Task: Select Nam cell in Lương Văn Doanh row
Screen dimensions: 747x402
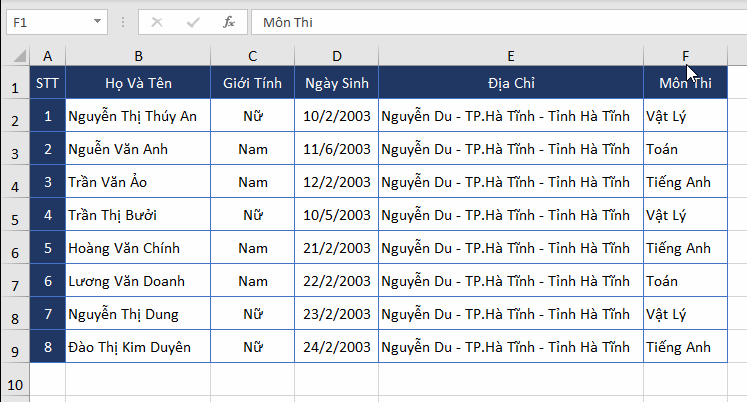Action: (252, 281)
